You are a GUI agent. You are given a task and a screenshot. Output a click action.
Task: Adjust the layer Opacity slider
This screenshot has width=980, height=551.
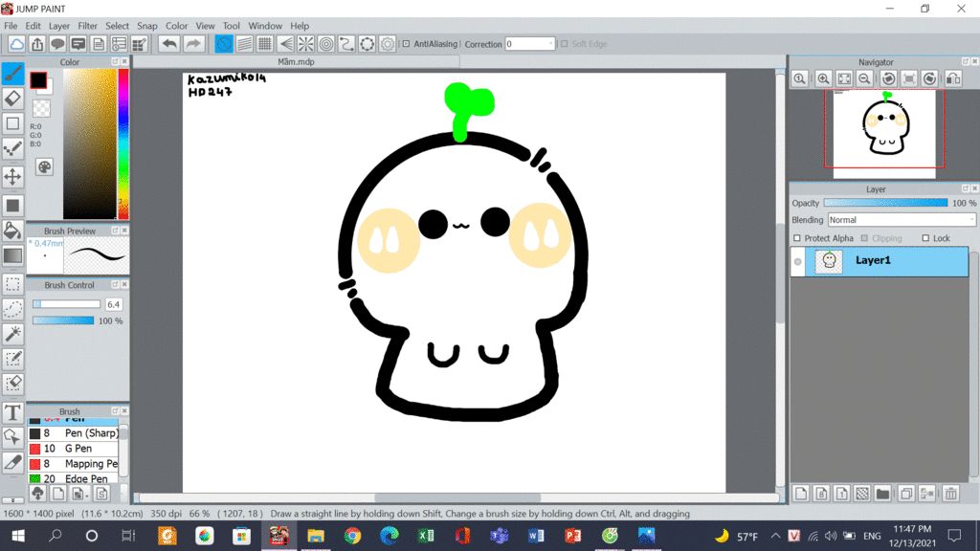(x=885, y=203)
